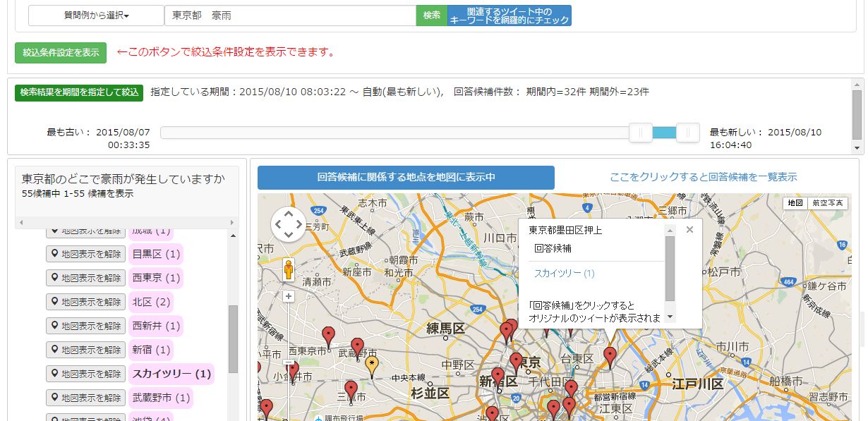Switch to 地図 map type
Image resolution: width=868 pixels, height=421 pixels.
tap(795, 203)
